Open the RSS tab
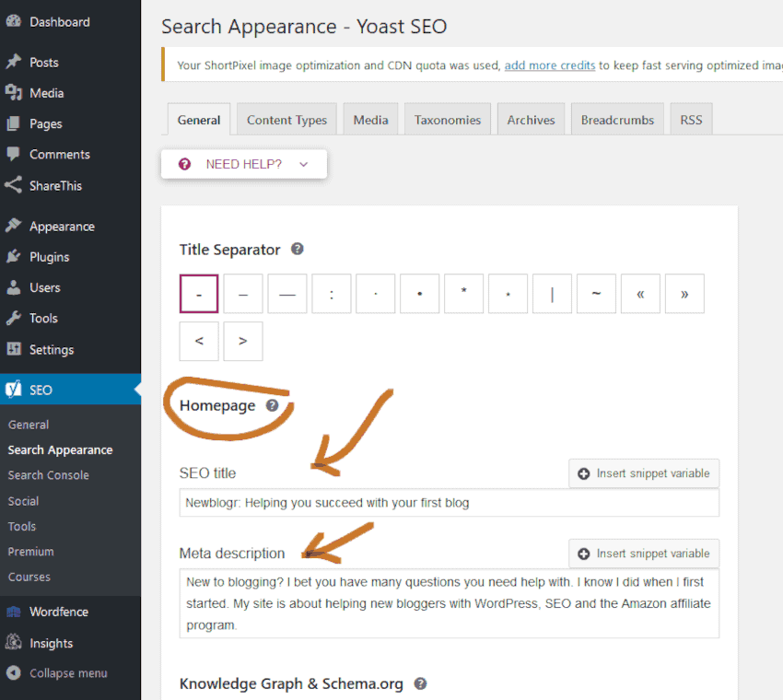 (x=691, y=120)
